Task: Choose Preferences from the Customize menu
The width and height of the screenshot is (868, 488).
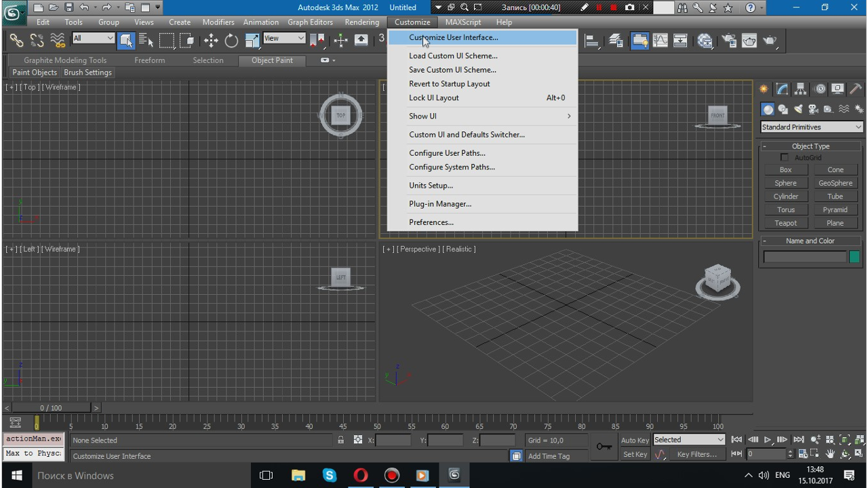Action: coord(431,222)
